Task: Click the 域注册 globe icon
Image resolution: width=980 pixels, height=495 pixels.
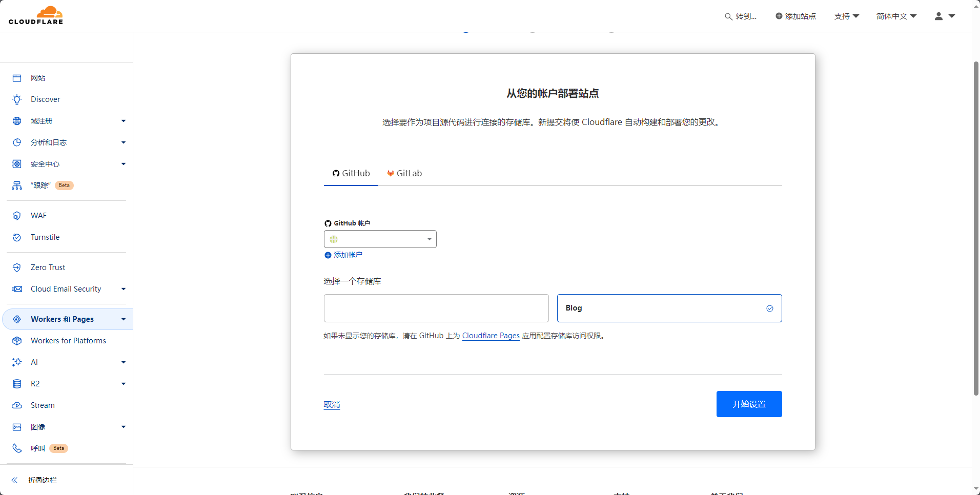Action: click(17, 121)
